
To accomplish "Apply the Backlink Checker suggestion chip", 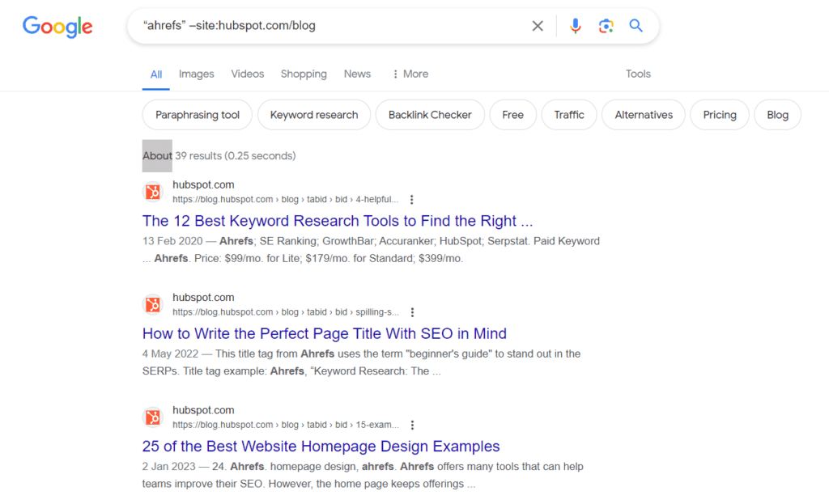I will coord(430,115).
